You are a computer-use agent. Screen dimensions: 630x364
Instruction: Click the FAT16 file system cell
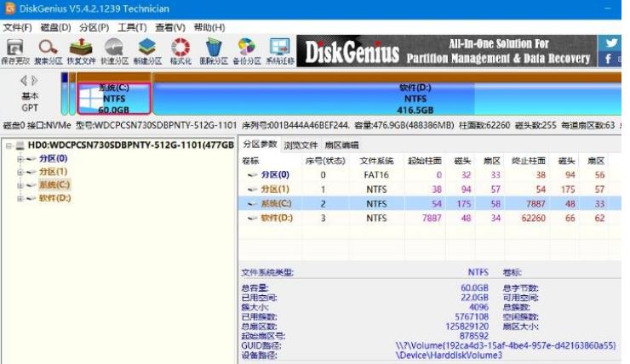point(376,175)
